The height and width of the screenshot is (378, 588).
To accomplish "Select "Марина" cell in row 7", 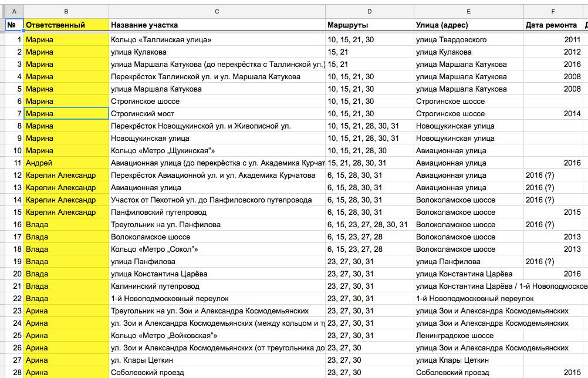I will pos(66,114).
